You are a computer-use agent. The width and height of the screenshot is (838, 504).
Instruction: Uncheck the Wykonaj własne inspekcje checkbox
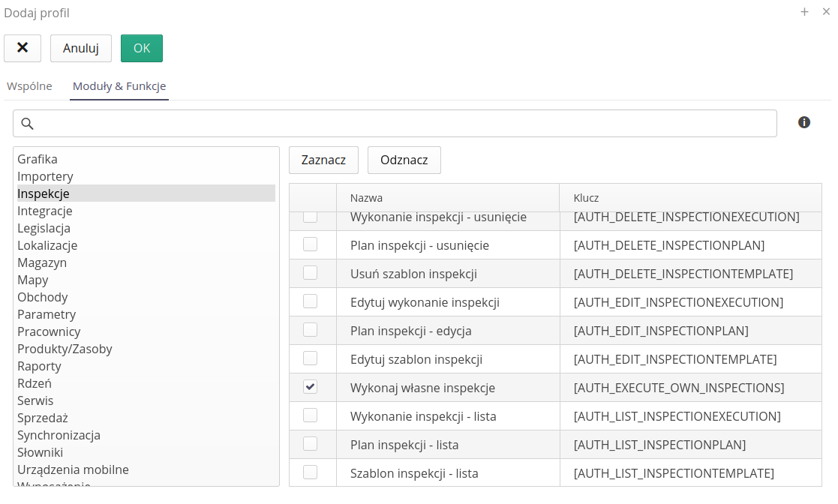click(x=310, y=387)
